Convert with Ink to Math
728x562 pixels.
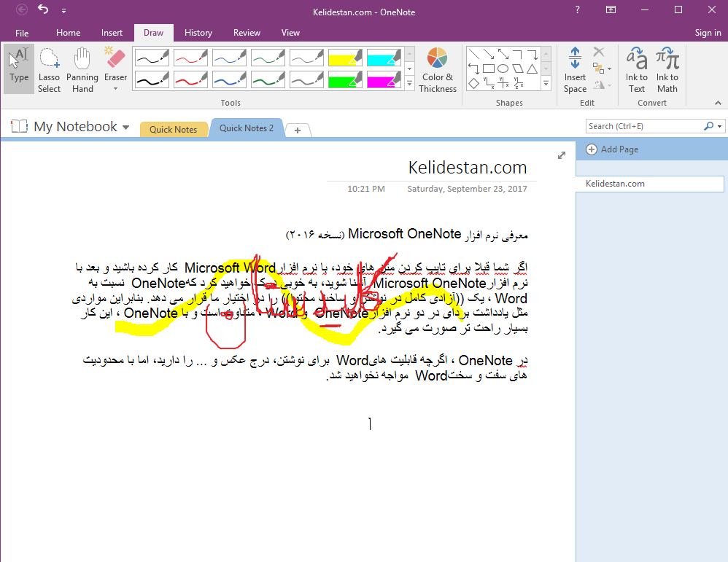[667, 69]
